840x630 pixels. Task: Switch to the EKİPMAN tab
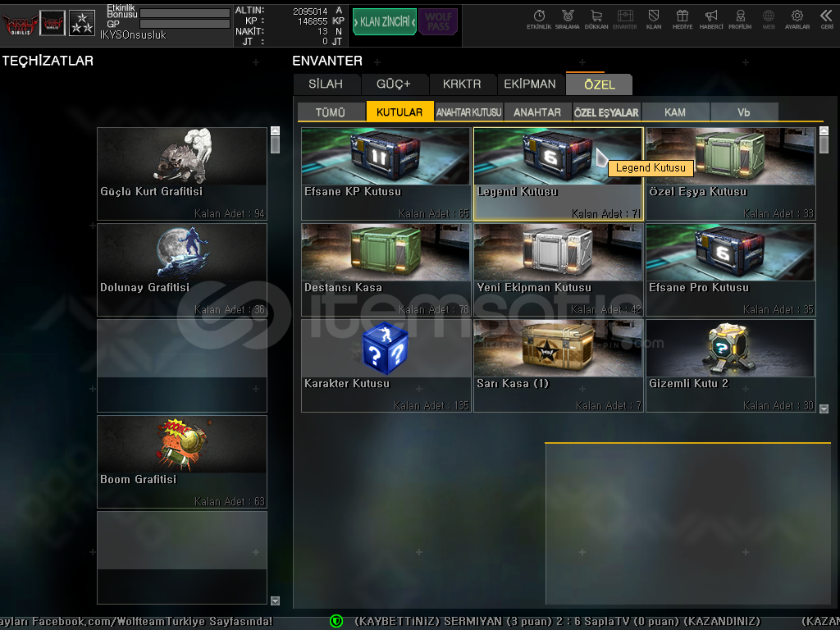530,84
